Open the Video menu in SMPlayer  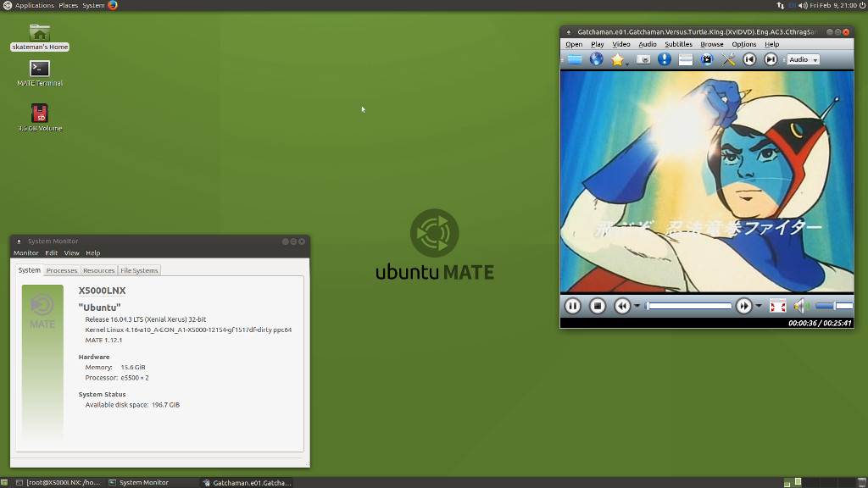(621, 44)
